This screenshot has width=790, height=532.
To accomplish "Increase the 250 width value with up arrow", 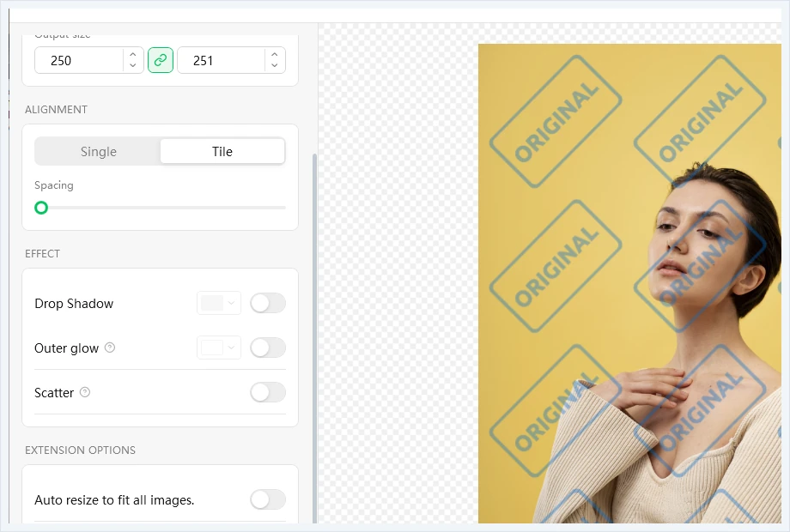I will [132, 55].
